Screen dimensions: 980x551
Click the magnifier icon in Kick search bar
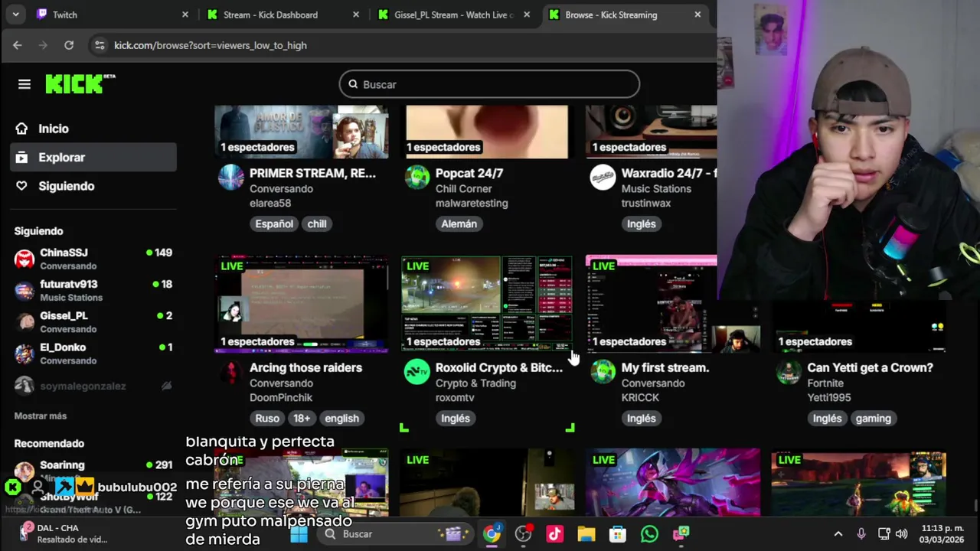tap(353, 84)
